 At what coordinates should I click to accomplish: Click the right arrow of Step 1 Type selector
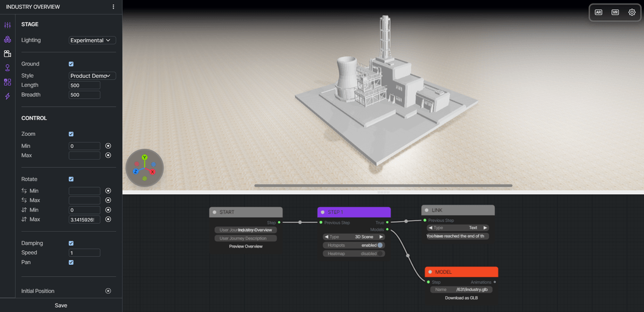point(382,237)
